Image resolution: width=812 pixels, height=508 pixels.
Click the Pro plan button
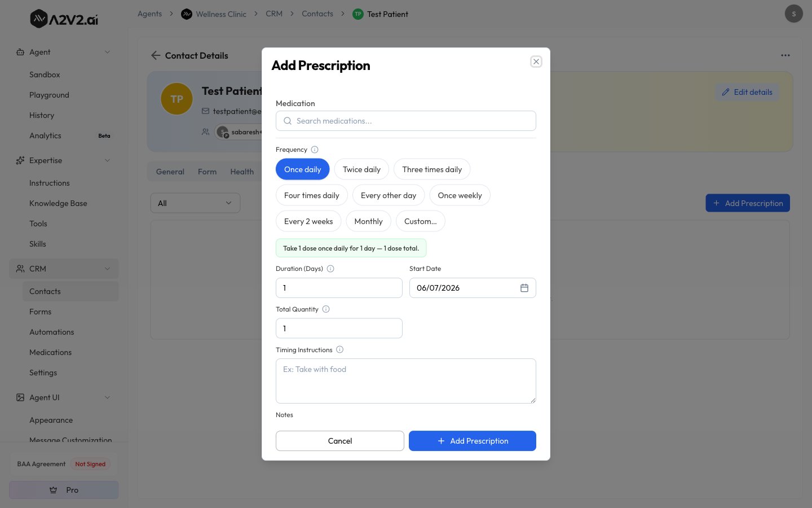tap(64, 490)
